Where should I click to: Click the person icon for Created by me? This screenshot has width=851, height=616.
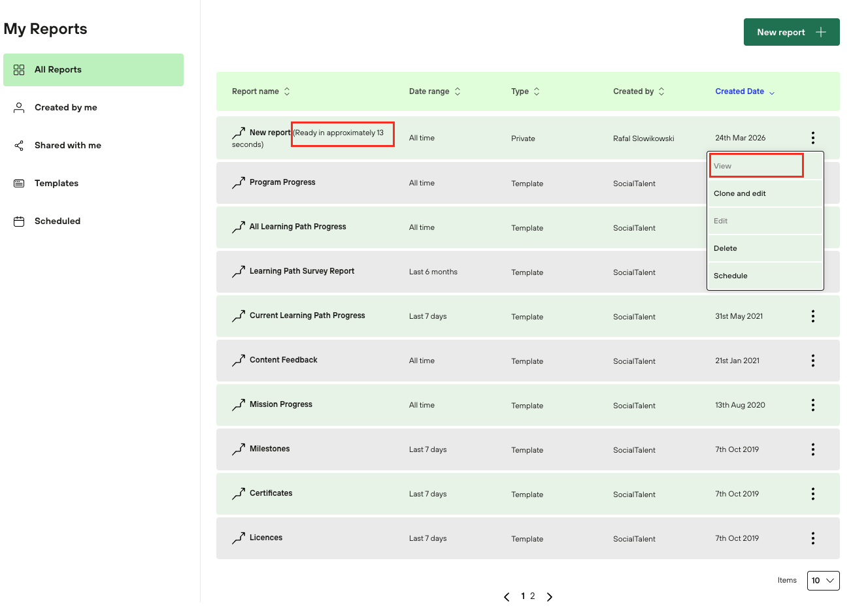click(x=19, y=108)
